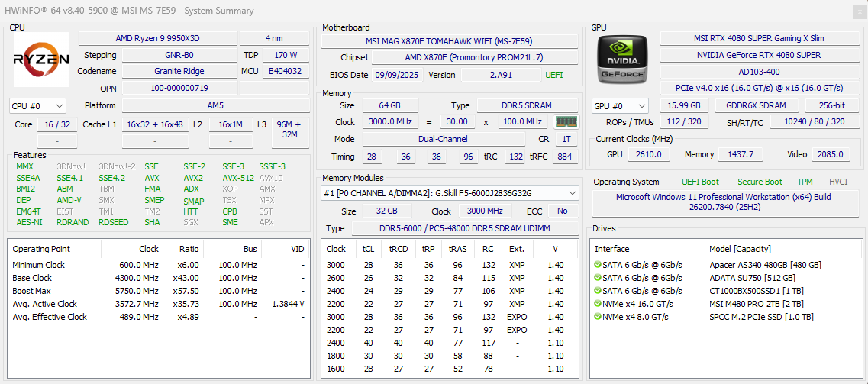Click the NVIDIA GeForce RTX 4080 SUPER field
The width and height of the screenshot is (868, 384).
click(x=758, y=55)
